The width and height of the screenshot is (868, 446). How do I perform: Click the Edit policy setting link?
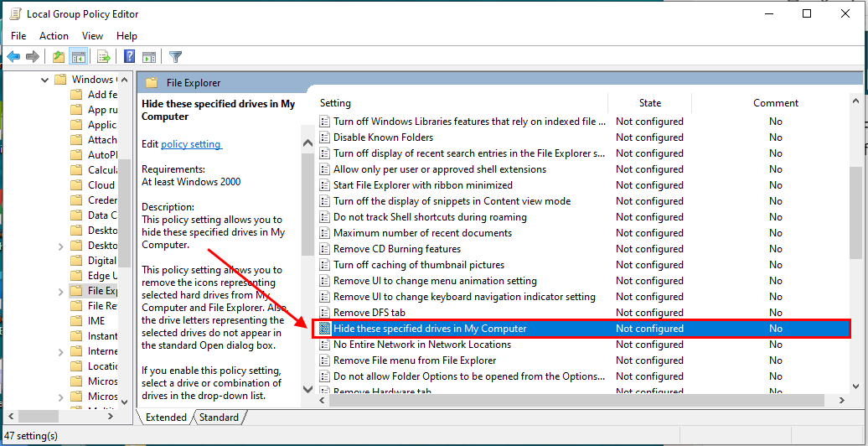click(x=190, y=144)
